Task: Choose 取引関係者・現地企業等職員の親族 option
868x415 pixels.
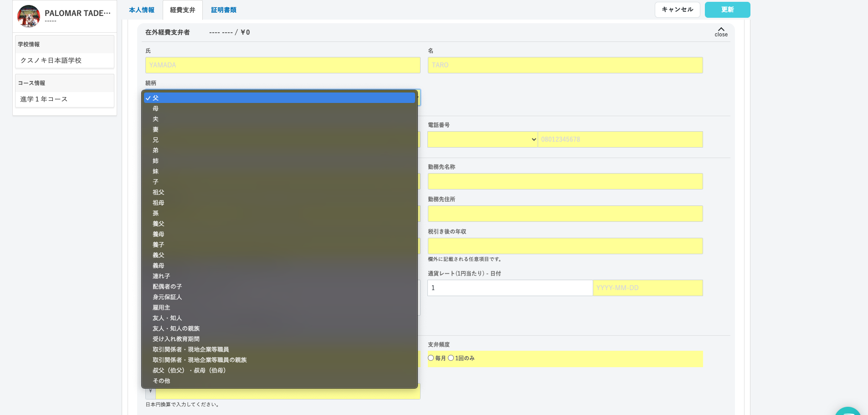Action: click(279, 360)
